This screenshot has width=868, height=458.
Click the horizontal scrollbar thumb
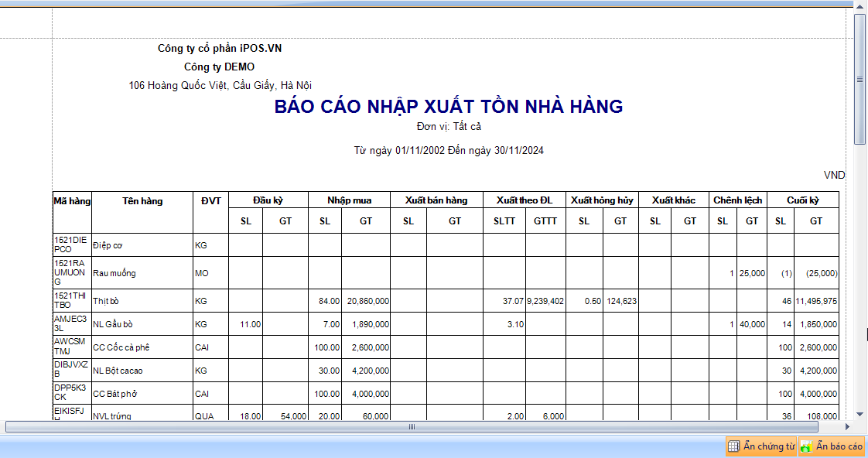pos(412,426)
